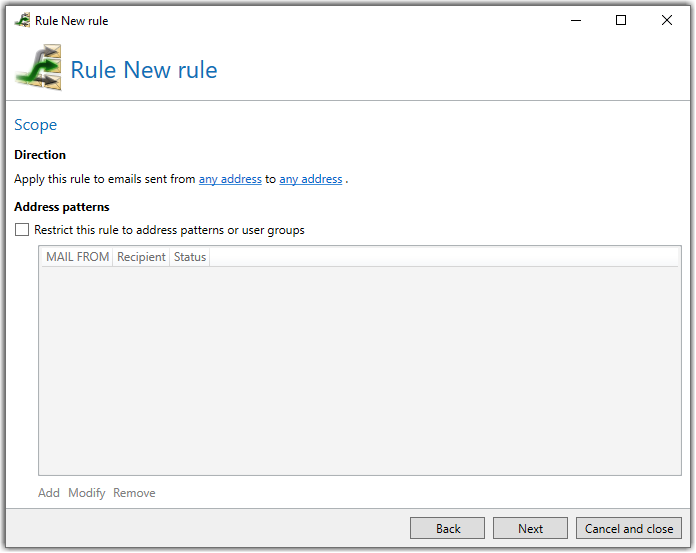Open the recipient 'any address' link after 'to'
696x553 pixels.
click(x=311, y=179)
